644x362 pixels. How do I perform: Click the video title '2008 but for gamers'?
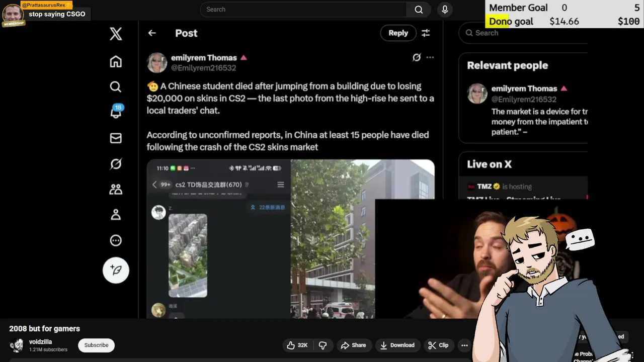[44, 329]
